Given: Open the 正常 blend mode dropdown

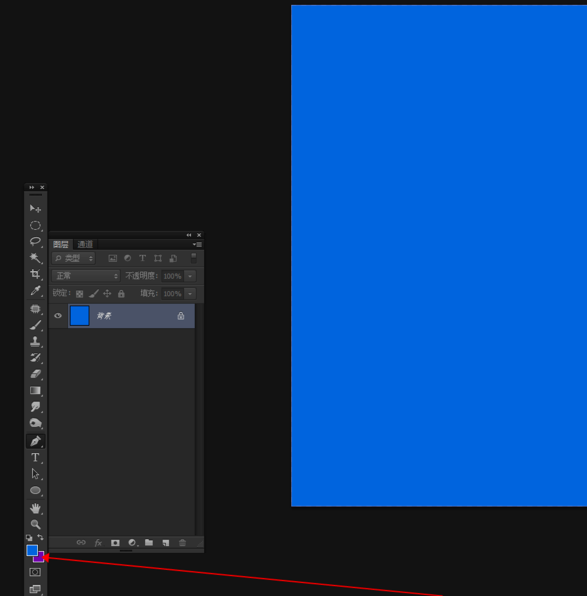Looking at the screenshot, I should [86, 276].
